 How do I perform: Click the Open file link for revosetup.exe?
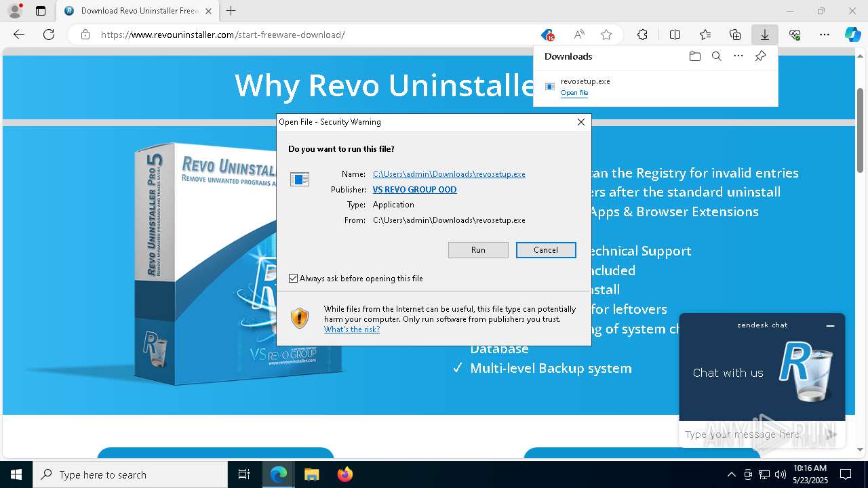click(574, 93)
